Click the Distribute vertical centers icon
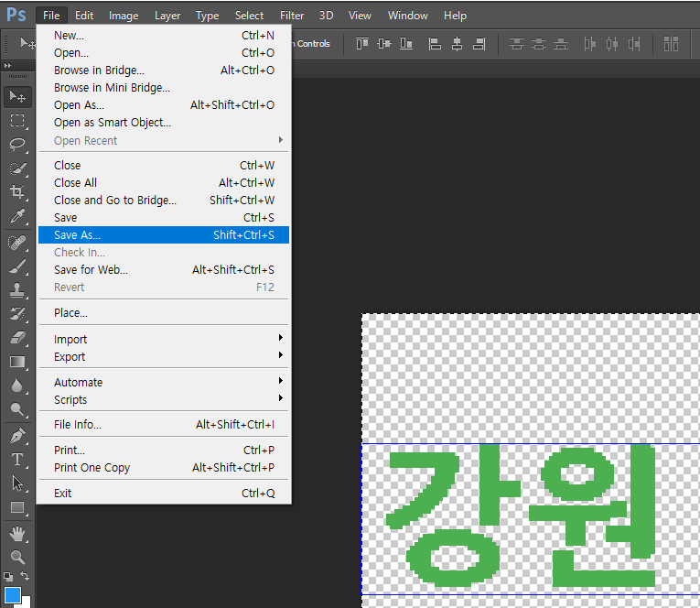The image size is (700, 608). pos(539,44)
